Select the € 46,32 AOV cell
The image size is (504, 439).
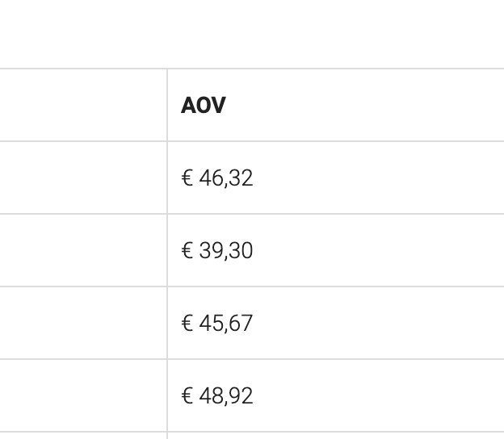pos(217,178)
